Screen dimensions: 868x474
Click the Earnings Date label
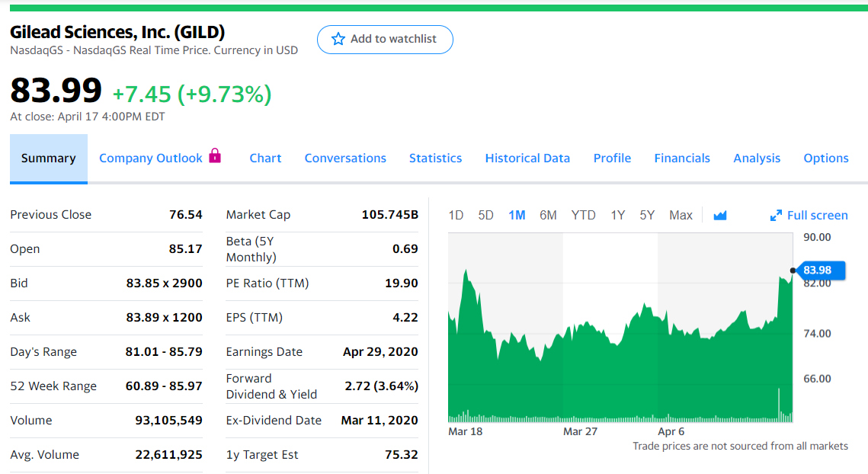click(264, 352)
